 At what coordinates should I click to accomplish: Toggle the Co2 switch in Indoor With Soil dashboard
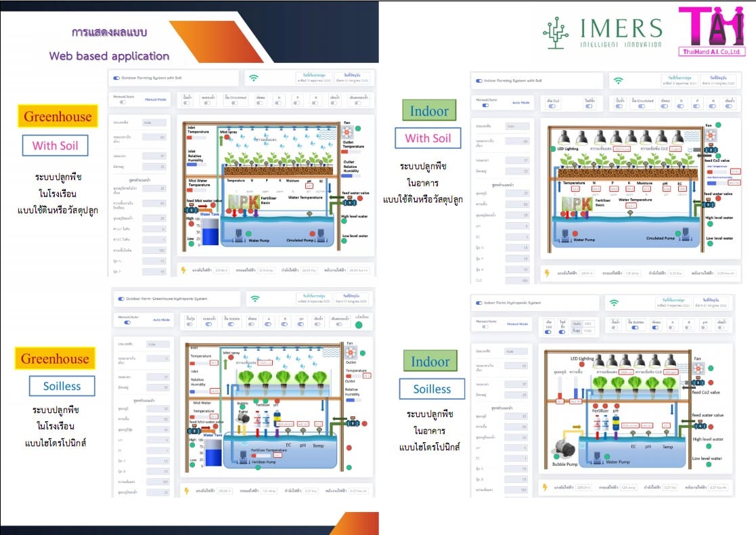(552, 106)
